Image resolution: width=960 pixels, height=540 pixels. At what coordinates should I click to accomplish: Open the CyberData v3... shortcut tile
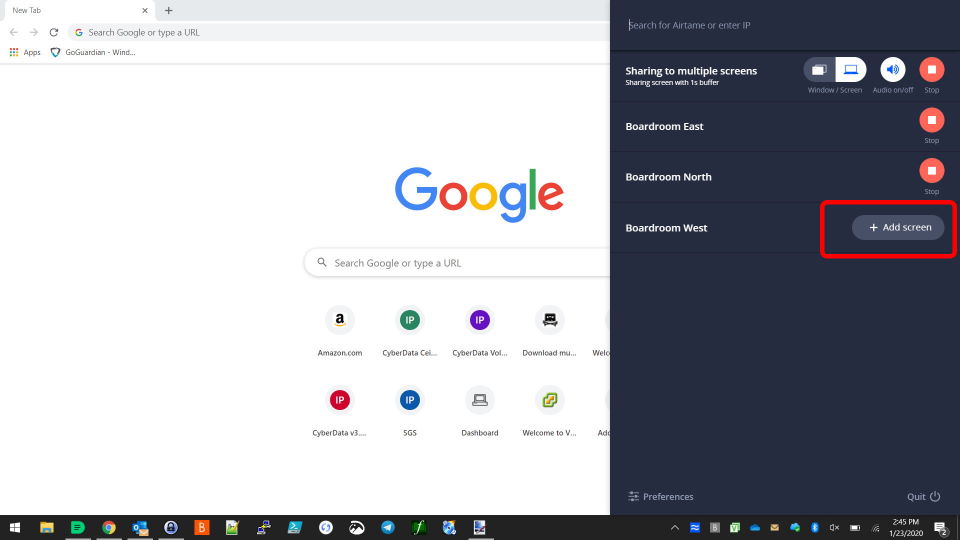tap(340, 412)
